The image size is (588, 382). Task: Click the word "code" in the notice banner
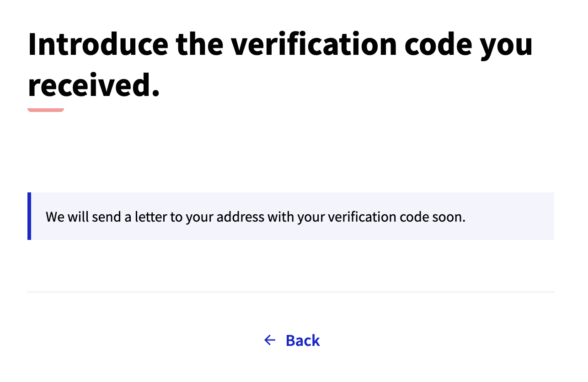(x=414, y=217)
